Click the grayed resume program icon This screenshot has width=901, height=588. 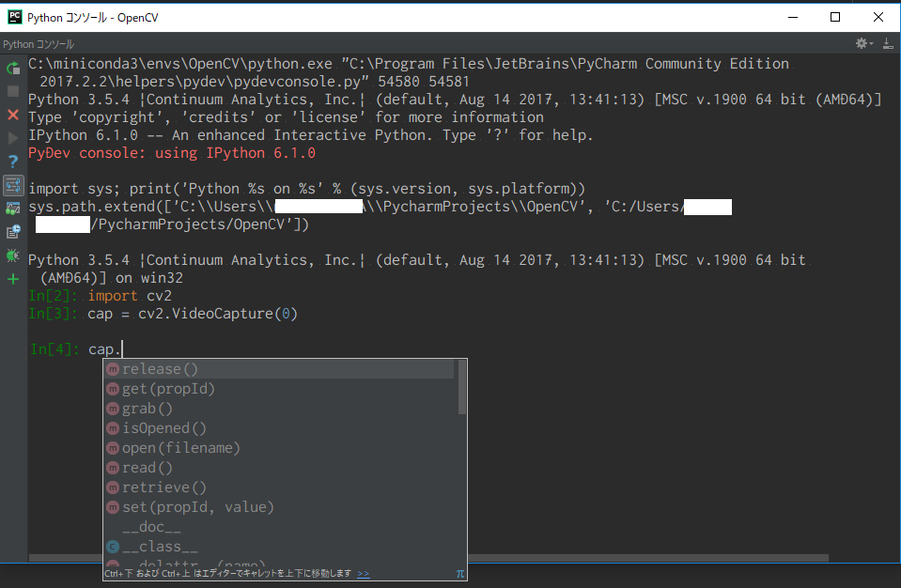[x=12, y=139]
